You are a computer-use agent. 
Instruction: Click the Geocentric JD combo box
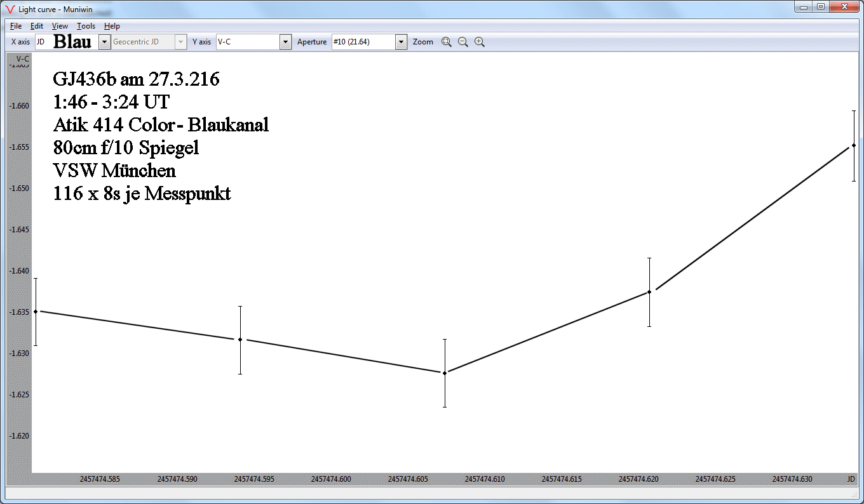[149, 42]
